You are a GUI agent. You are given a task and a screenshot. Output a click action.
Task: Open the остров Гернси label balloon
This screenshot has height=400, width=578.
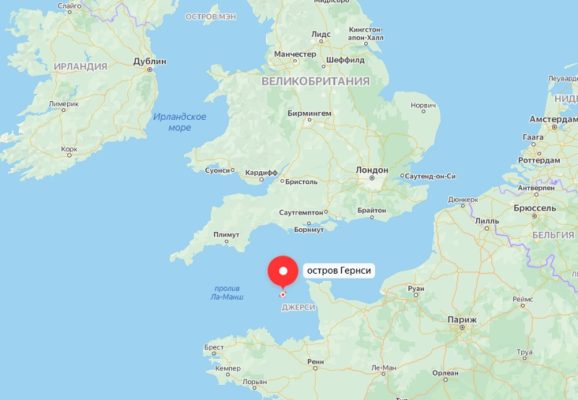tap(339, 271)
